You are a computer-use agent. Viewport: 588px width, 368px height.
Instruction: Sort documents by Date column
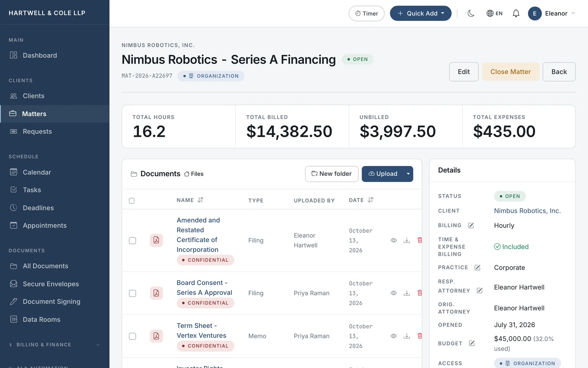coord(361,200)
